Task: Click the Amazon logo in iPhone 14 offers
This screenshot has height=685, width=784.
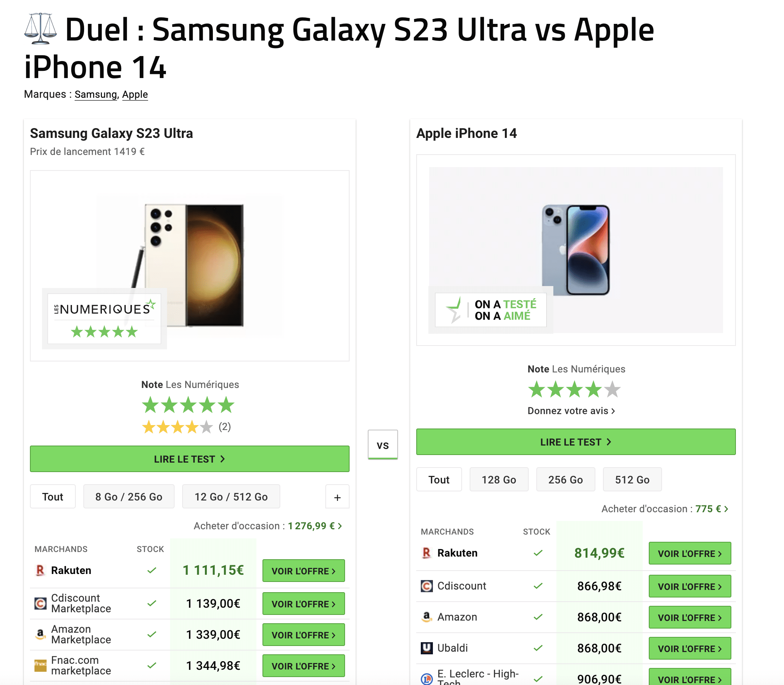Action: (x=426, y=616)
